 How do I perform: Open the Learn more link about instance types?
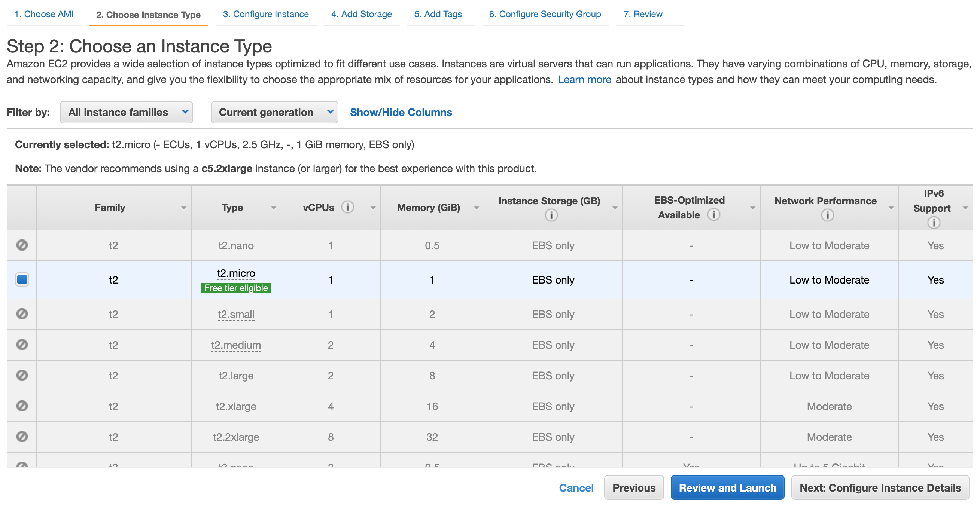coord(584,79)
